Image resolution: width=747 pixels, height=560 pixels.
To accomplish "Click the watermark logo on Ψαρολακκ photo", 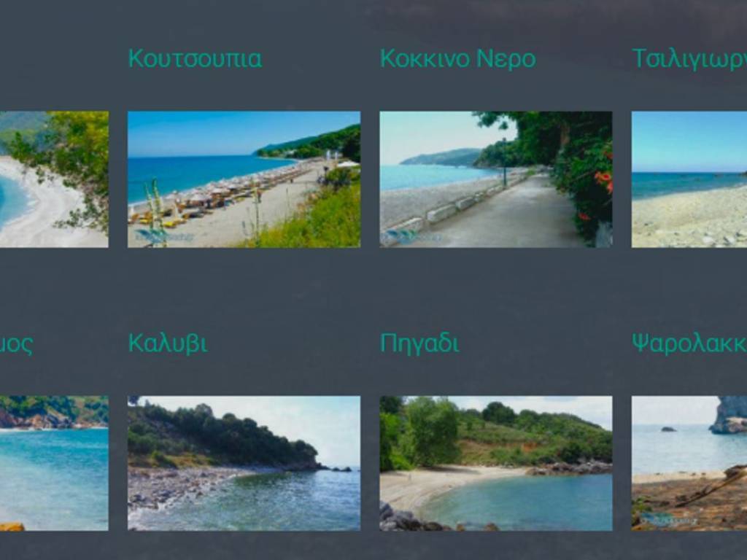I will [x=668, y=520].
